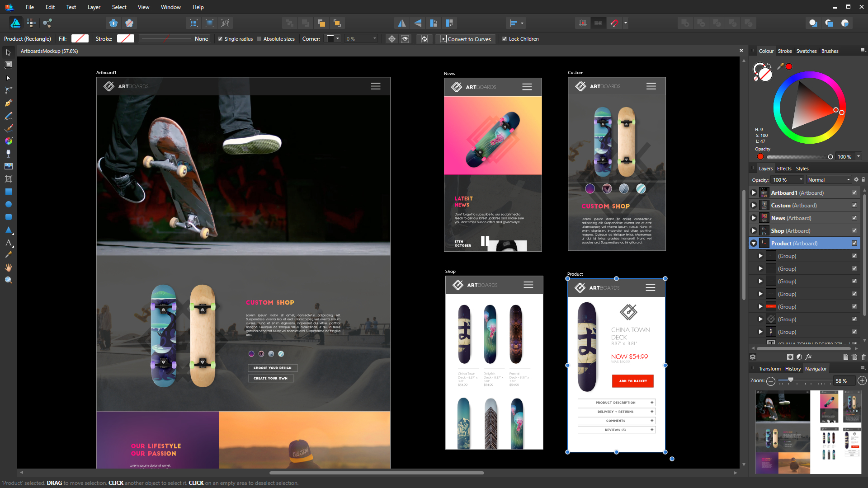Click CHOOSE YOUR DESIGN button on Artboard1
This screenshot has width=868, height=488.
point(272,368)
